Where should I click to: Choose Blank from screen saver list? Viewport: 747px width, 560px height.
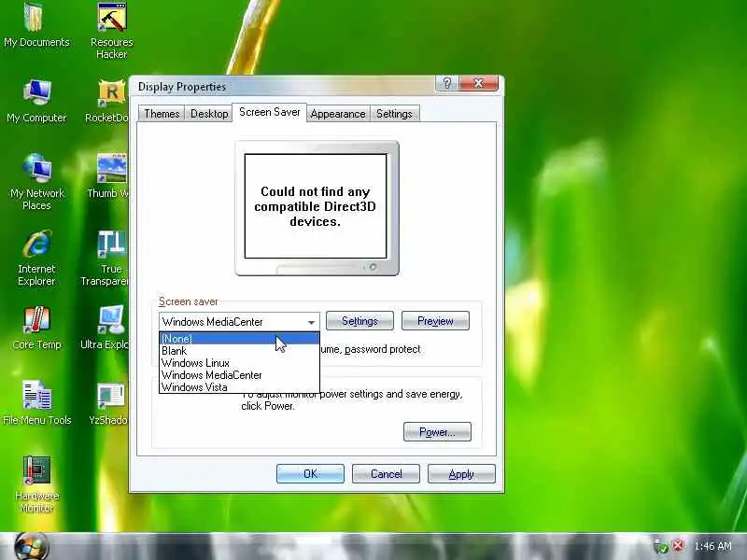click(x=239, y=351)
